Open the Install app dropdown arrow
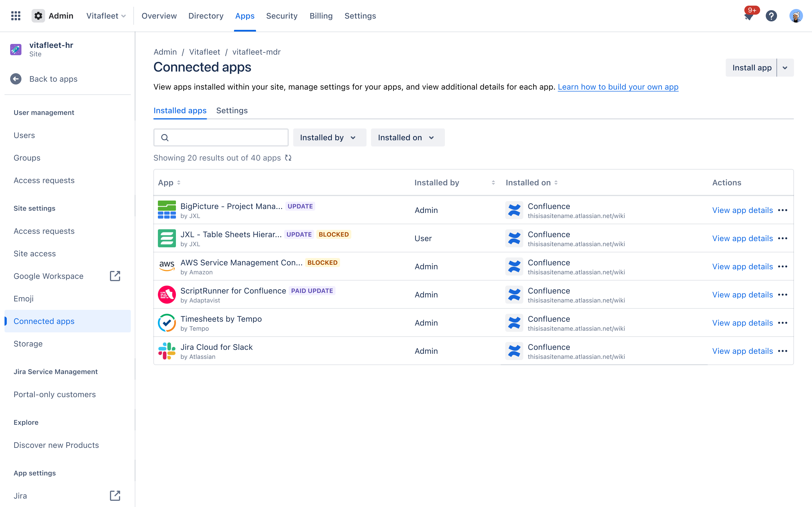812x507 pixels. tap(785, 68)
